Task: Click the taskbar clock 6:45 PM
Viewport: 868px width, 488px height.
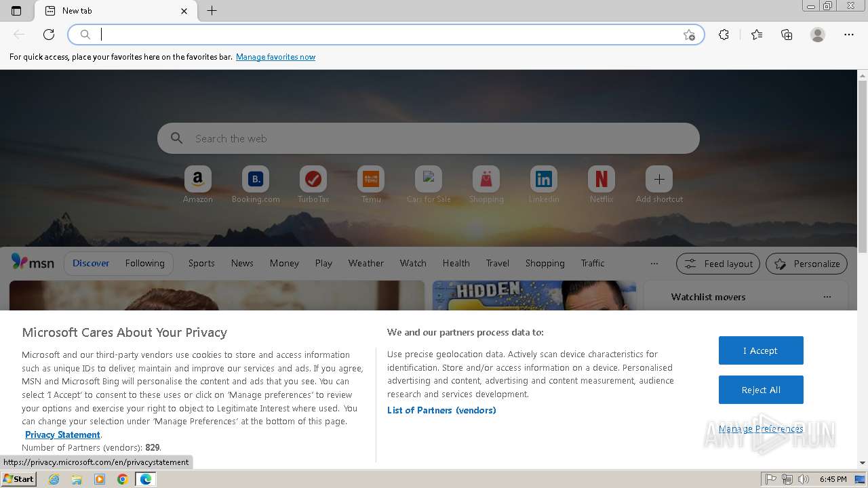Action: click(x=833, y=479)
